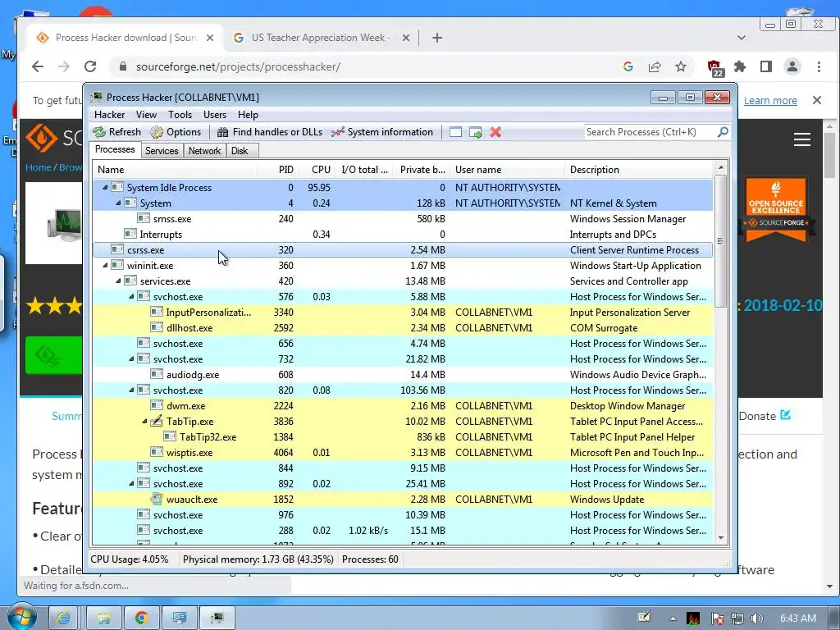Sort by User name column header
The height and width of the screenshot is (630, 840).
pyautogui.click(x=507, y=169)
